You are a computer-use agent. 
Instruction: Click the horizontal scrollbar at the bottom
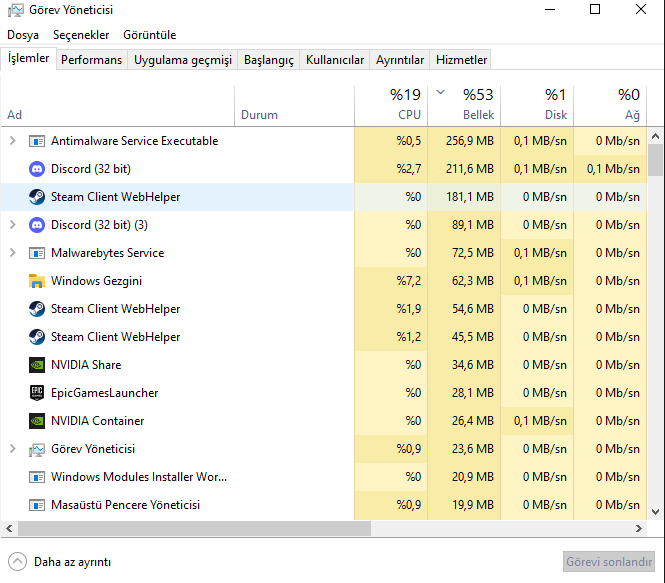pos(300,528)
